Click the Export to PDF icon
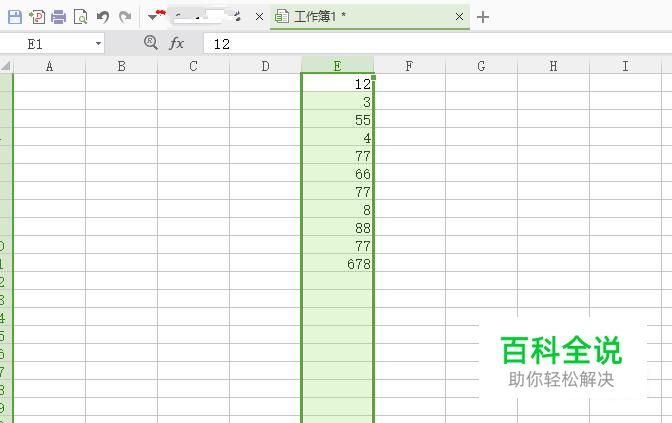Screen dimensions: 672x423 tap(37, 17)
